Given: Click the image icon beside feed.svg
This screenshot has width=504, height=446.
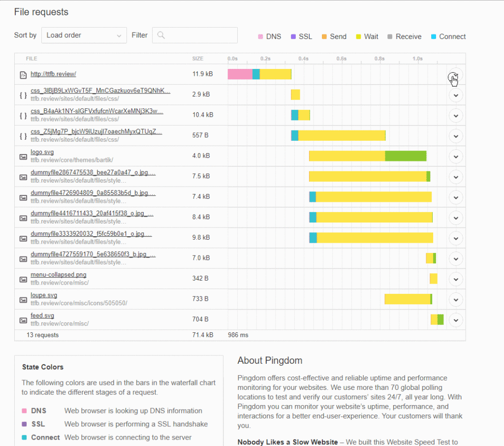Looking at the screenshot, I should pos(23,320).
